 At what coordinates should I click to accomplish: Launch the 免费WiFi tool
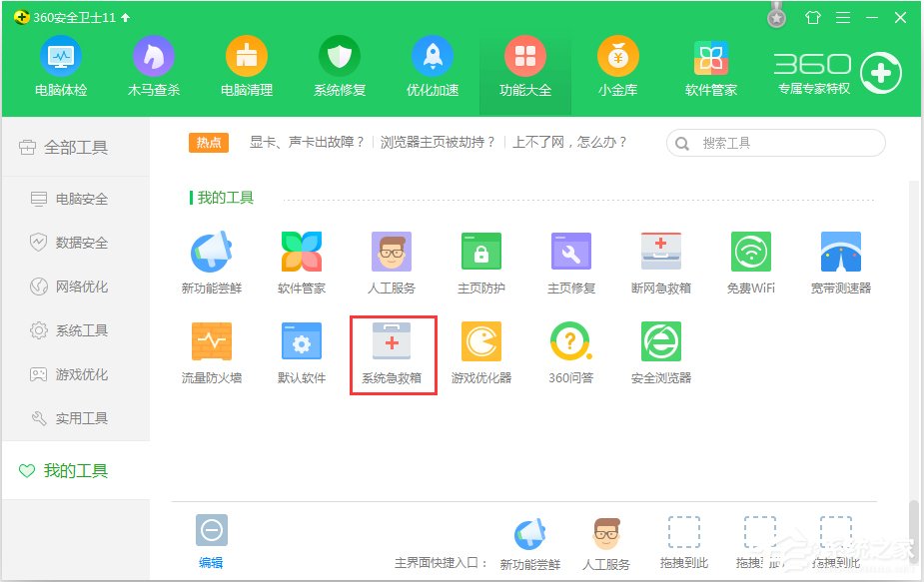point(750,251)
